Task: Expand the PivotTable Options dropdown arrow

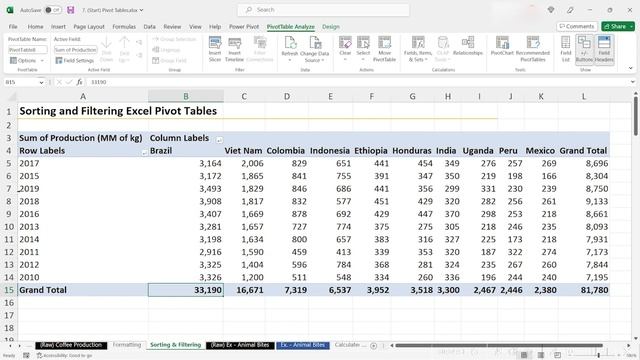Action: 42,60
